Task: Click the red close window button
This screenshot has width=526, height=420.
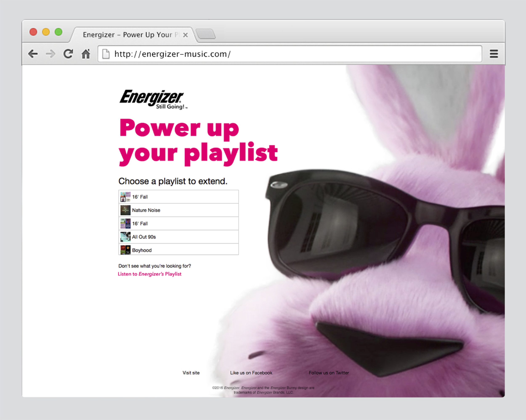Action: 33,32
